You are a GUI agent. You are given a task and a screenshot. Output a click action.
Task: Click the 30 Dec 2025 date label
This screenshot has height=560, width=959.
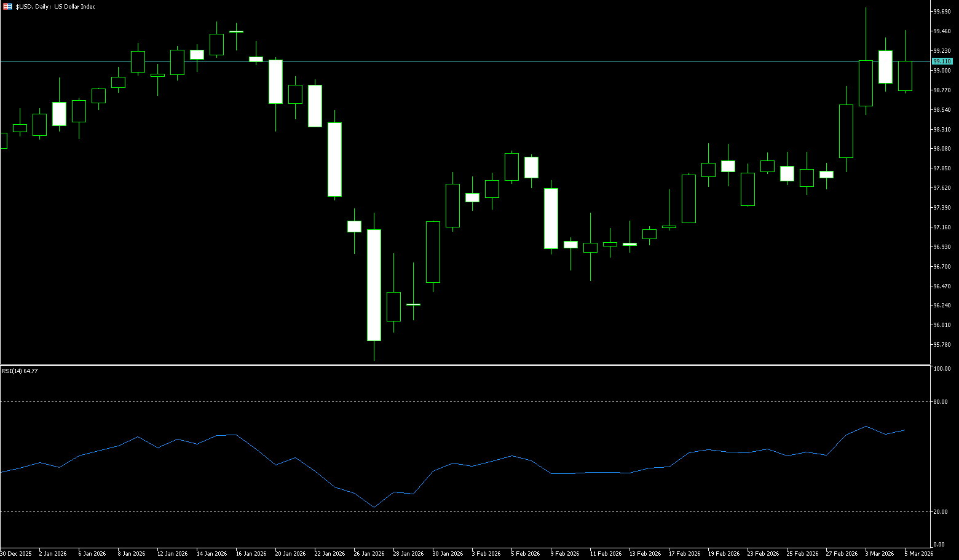pyautogui.click(x=16, y=554)
